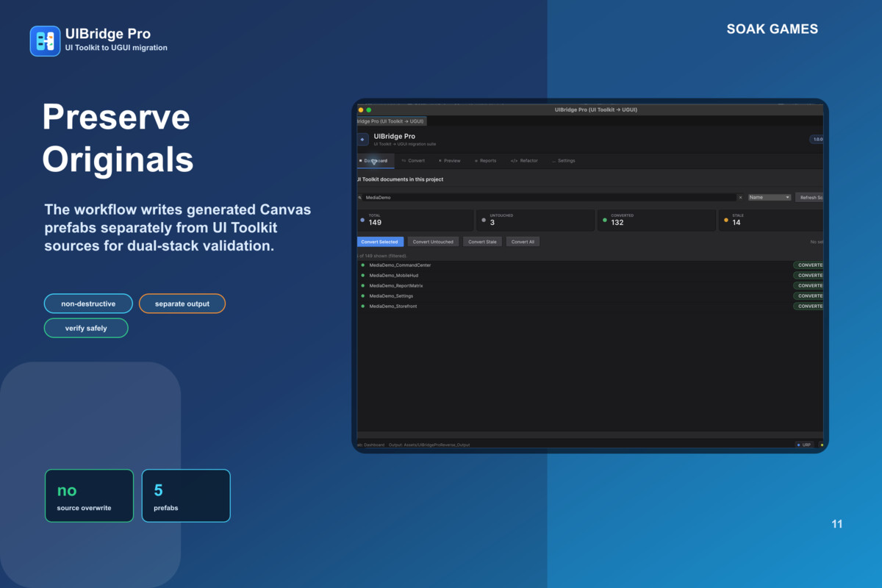The height and width of the screenshot is (588, 882).
Task: Select the UIBridge Pro (UI Toolkit → UGUI) window tab
Action: point(391,121)
